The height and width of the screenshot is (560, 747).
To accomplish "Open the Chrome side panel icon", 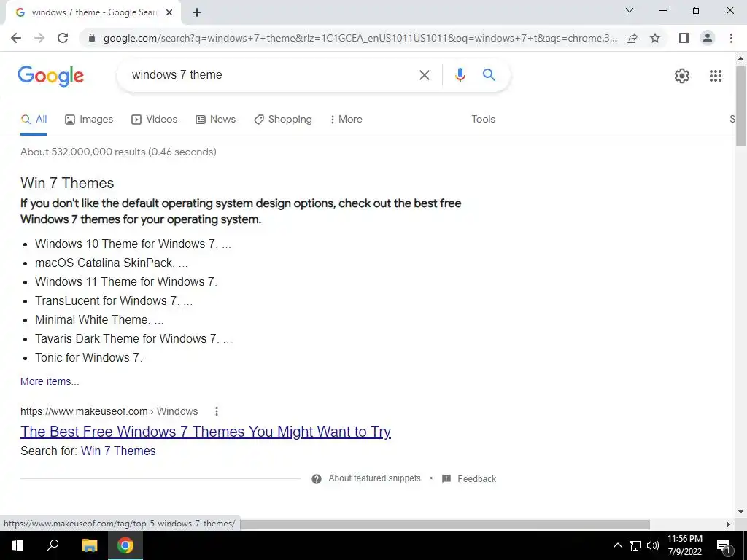I will pos(684,38).
